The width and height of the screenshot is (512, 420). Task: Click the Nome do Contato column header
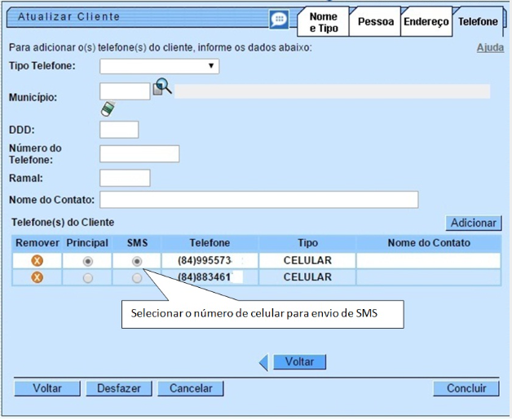[x=429, y=243]
